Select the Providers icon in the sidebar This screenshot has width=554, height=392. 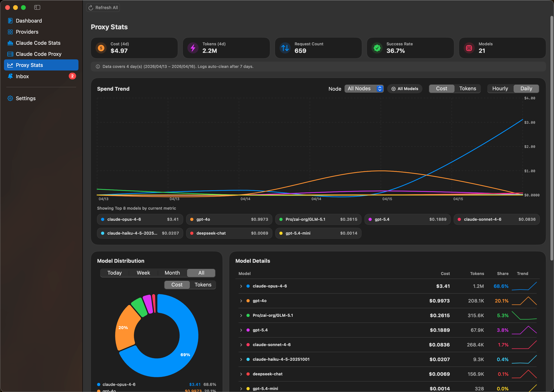point(10,32)
